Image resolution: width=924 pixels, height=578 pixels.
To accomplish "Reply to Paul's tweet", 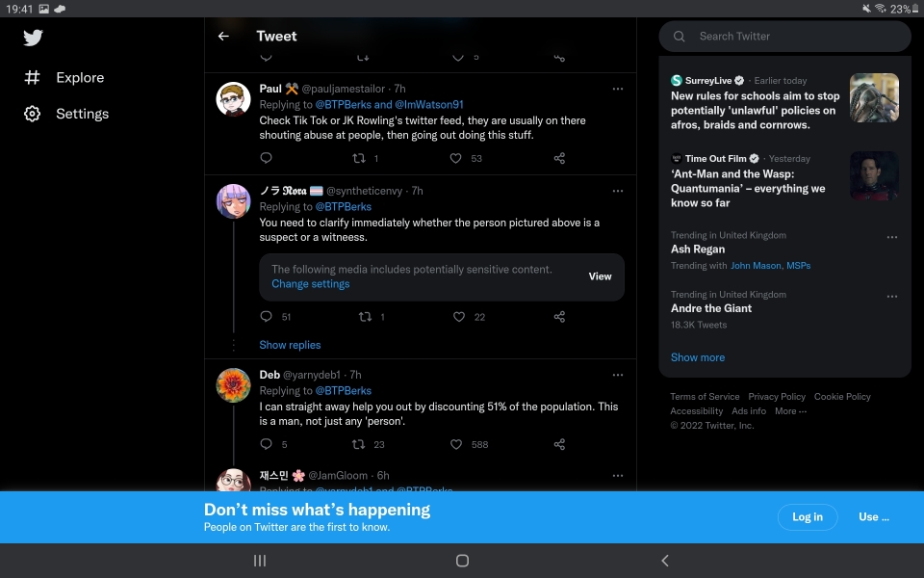I will click(x=266, y=158).
